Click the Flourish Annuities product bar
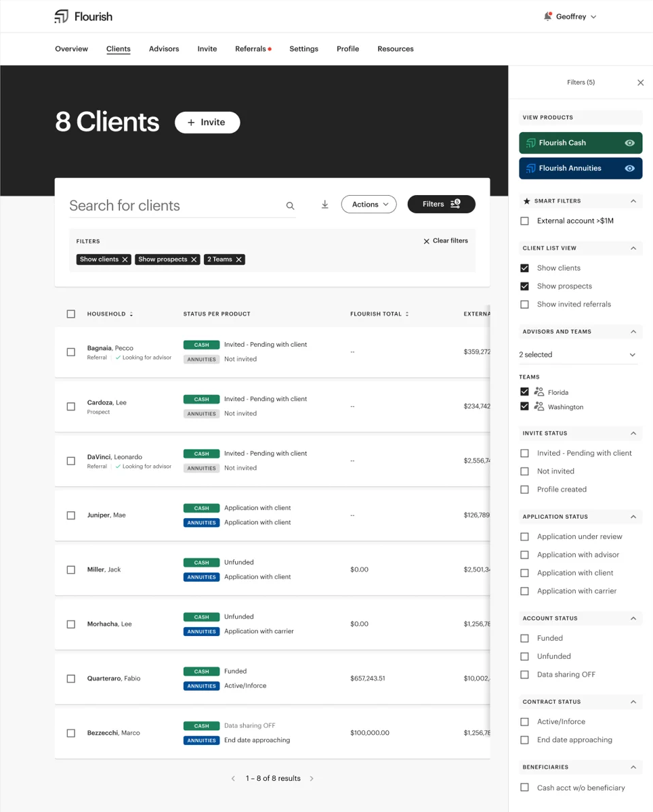 click(581, 169)
